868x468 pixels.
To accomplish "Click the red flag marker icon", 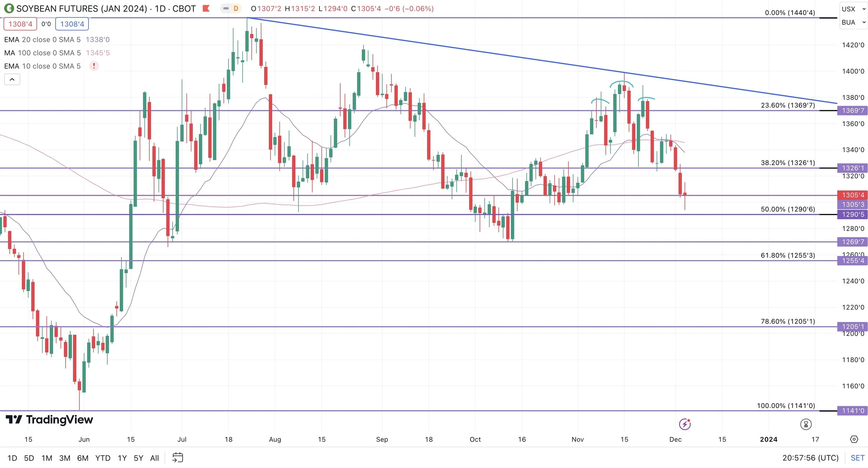I will click(206, 8).
